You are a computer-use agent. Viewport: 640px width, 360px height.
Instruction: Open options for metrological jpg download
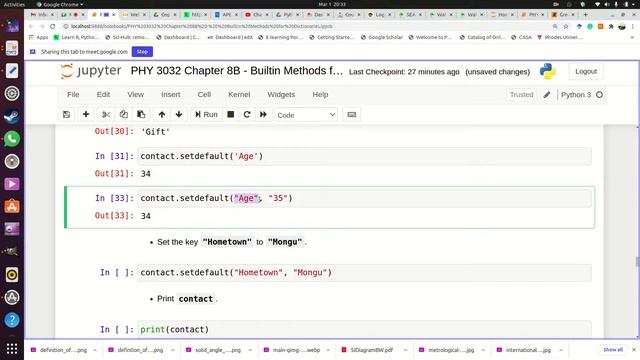483,350
